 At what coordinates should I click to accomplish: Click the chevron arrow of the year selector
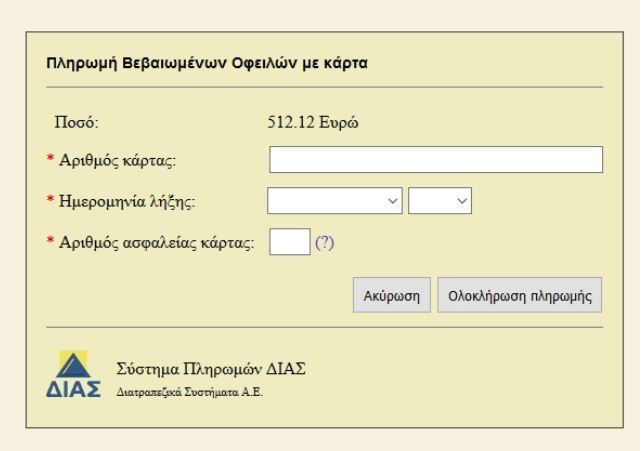point(461,201)
